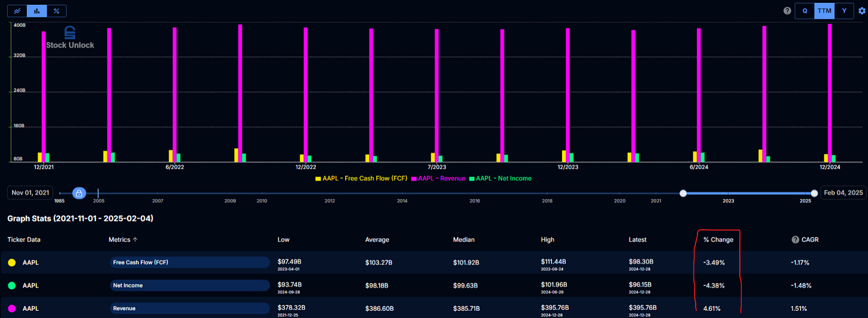Click the 7/2023 x-axis label
This screenshot has width=868, height=318.
point(436,167)
